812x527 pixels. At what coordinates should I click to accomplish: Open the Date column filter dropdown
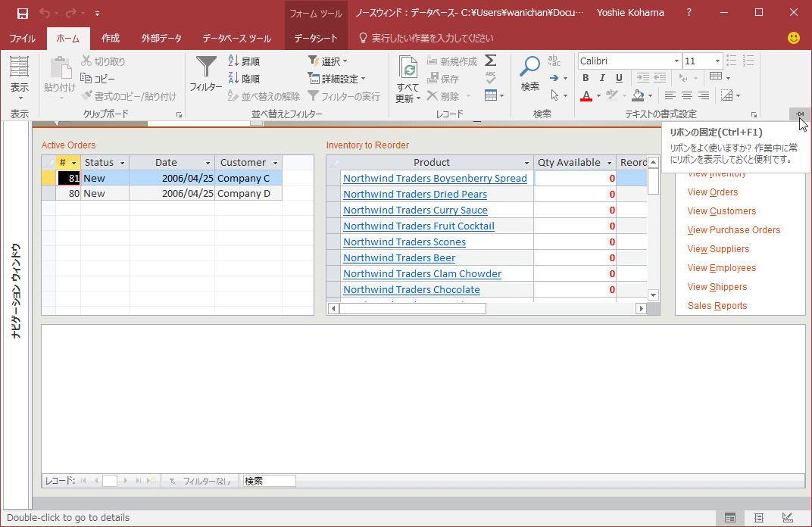pos(208,163)
